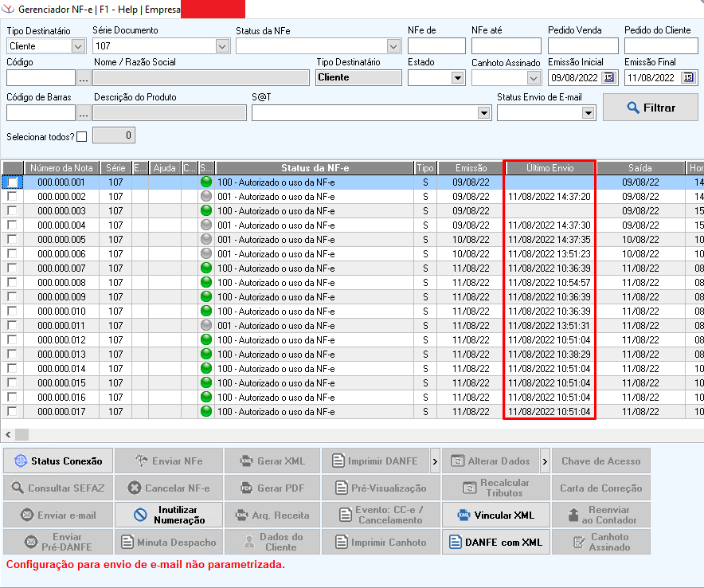Click Inutilizar Numeração button
Viewport: 704px width, 588px height.
[x=169, y=515]
